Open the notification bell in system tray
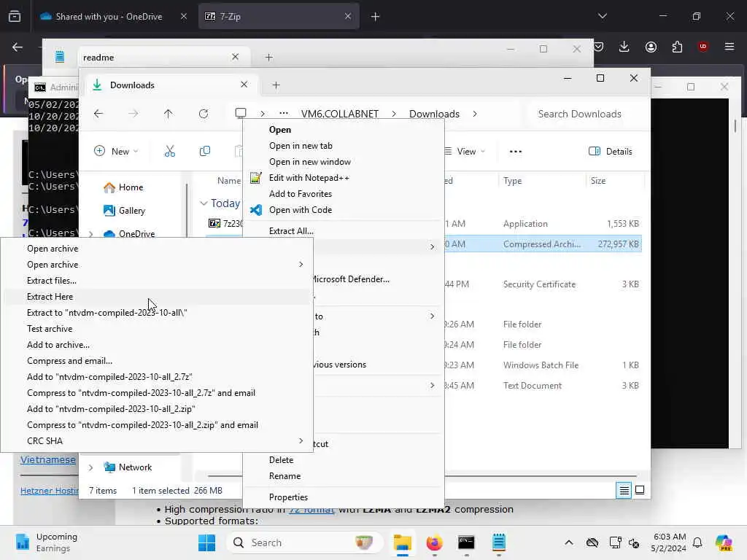This screenshot has height=560, width=747. point(697,542)
